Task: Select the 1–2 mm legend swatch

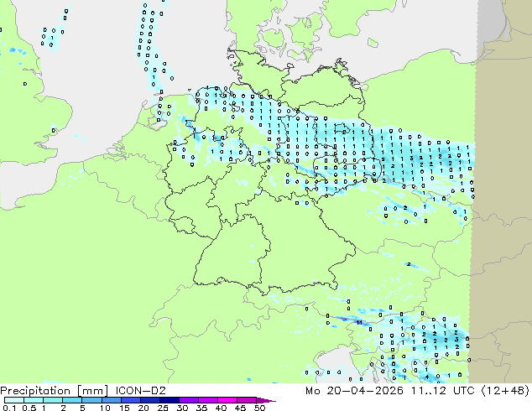Action: pyautogui.click(x=53, y=400)
